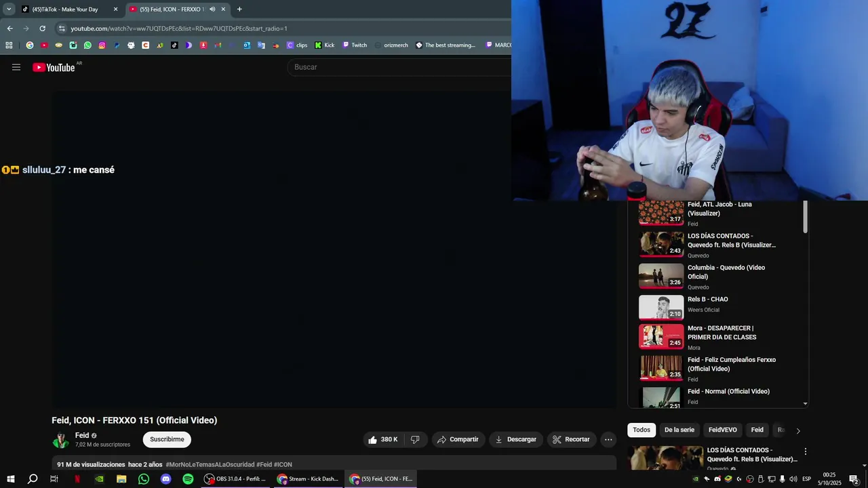Open the tab search dropdown chevron
Viewport: 868px width, 488px height.
9,9
